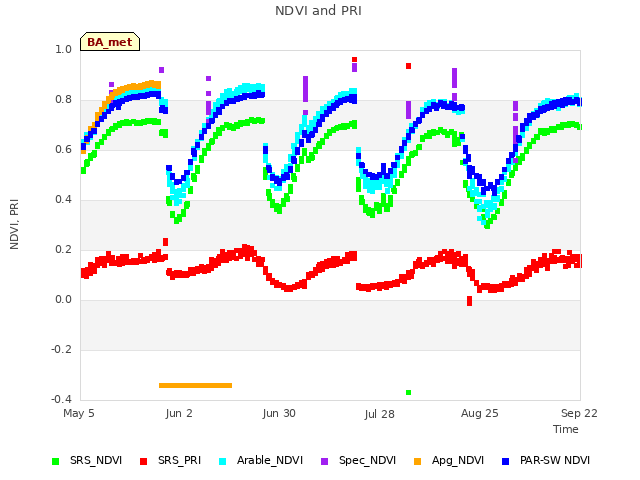Click the Aug 25 x-axis tick label

click(x=480, y=413)
